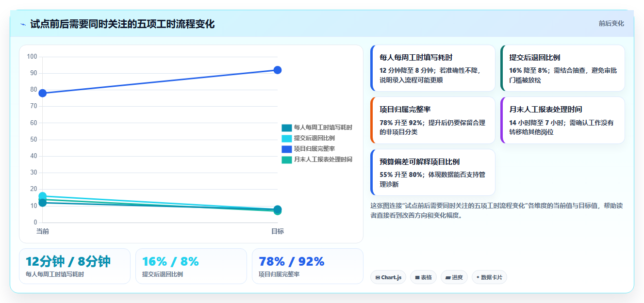Click description text 55% 升至 80%
Image resolution: width=644 pixels, height=303 pixels.
pyautogui.click(x=401, y=175)
